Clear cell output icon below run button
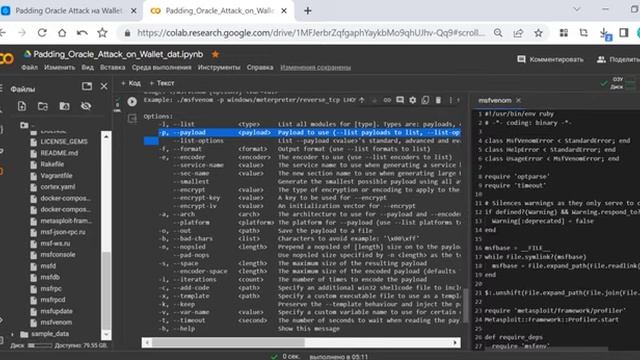 click(132, 119)
